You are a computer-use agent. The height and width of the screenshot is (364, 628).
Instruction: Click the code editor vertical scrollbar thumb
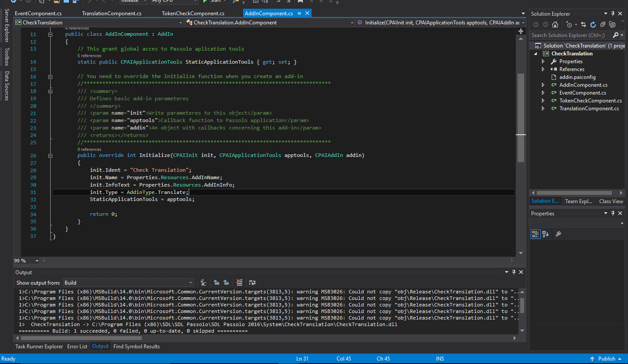(521, 118)
